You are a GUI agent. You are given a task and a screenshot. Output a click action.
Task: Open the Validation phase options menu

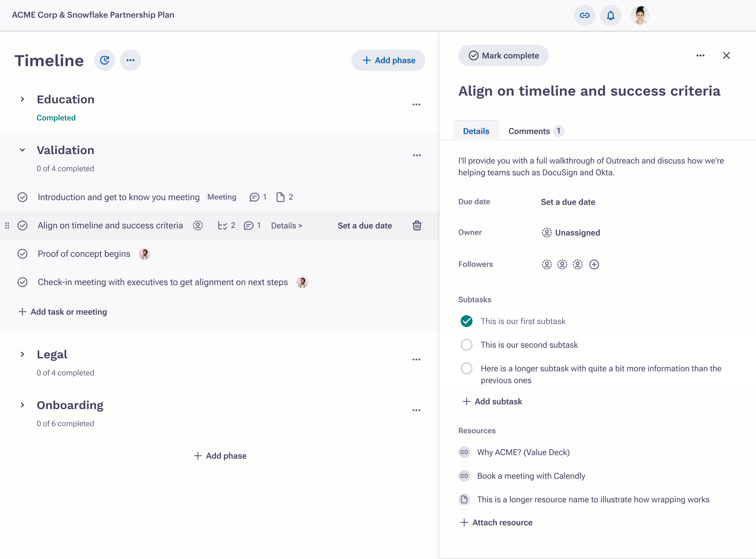pyautogui.click(x=417, y=155)
